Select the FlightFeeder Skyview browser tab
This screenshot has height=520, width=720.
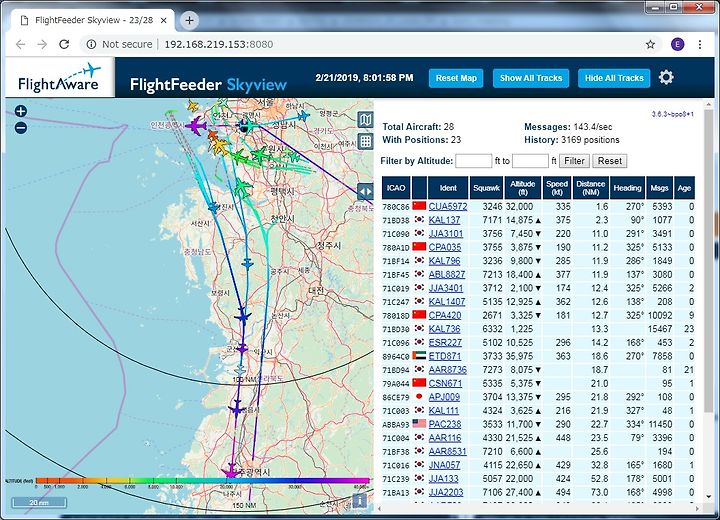(94, 20)
